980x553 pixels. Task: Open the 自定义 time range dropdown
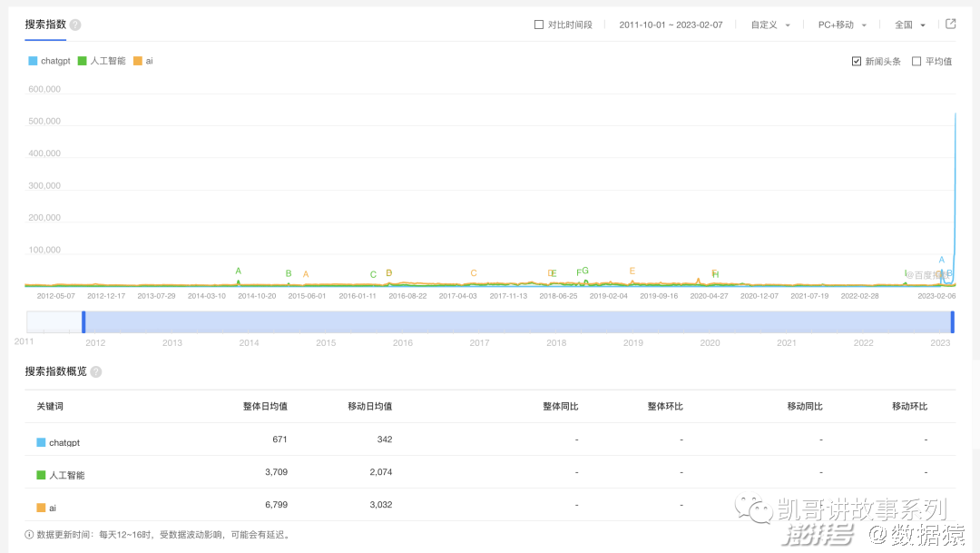click(770, 25)
